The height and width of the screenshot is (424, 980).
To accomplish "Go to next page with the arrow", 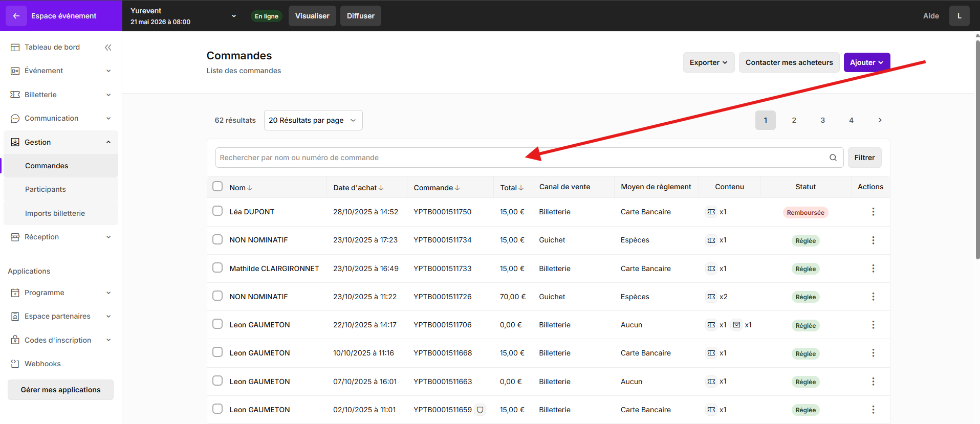I will point(880,120).
